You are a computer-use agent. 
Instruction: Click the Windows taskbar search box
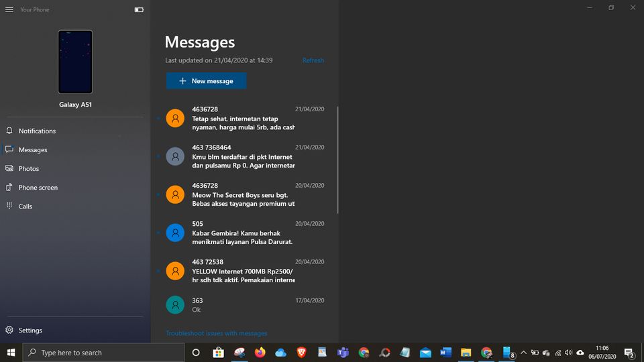pyautogui.click(x=104, y=353)
